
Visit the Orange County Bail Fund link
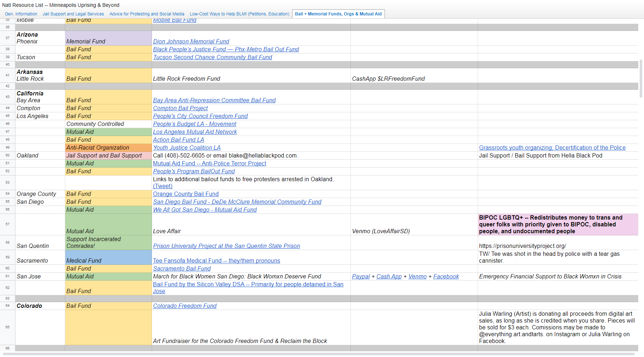coord(186,194)
